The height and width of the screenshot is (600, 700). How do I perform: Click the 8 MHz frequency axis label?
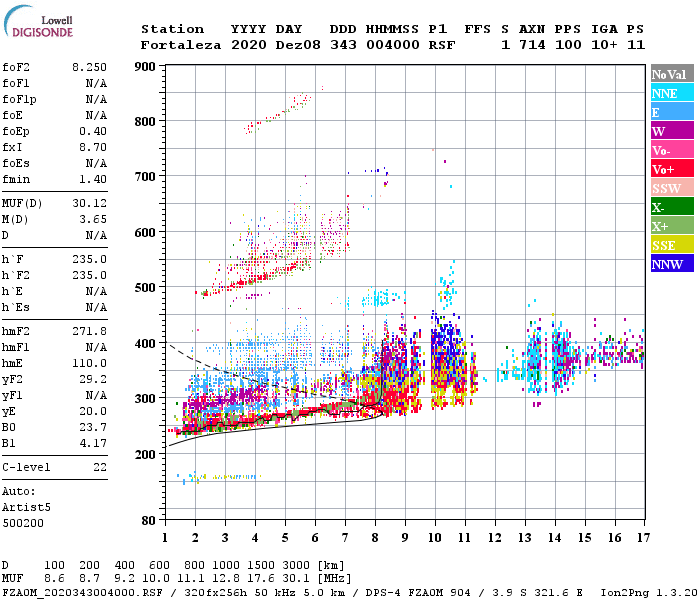click(375, 538)
